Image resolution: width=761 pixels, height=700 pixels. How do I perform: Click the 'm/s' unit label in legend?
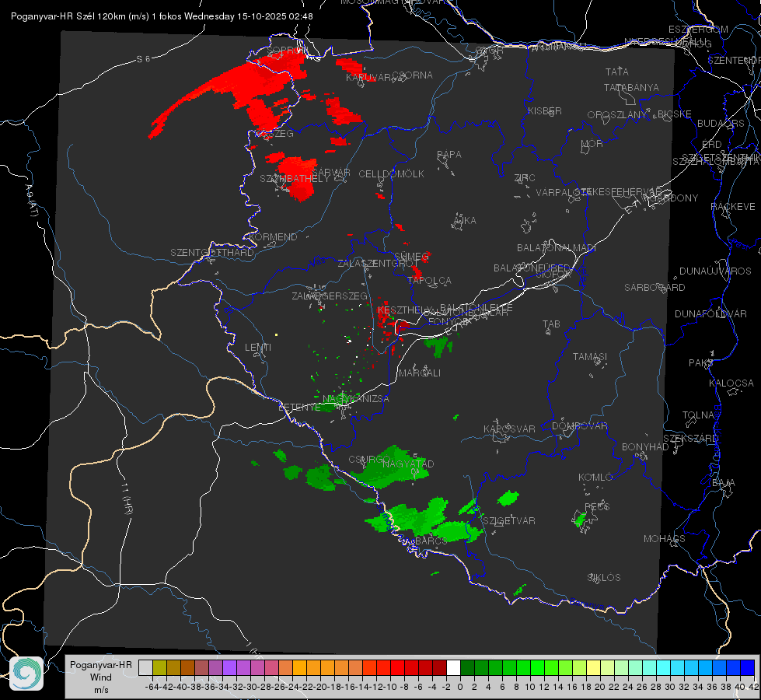(101, 690)
